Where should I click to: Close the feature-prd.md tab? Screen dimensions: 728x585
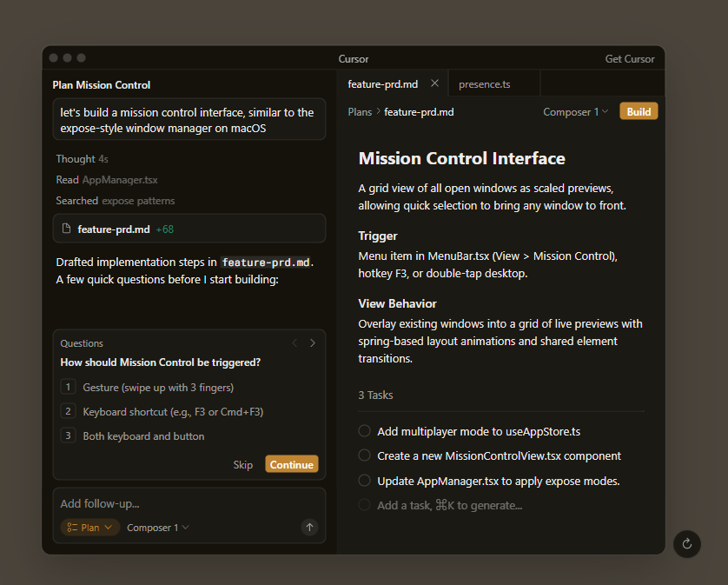pyautogui.click(x=435, y=83)
